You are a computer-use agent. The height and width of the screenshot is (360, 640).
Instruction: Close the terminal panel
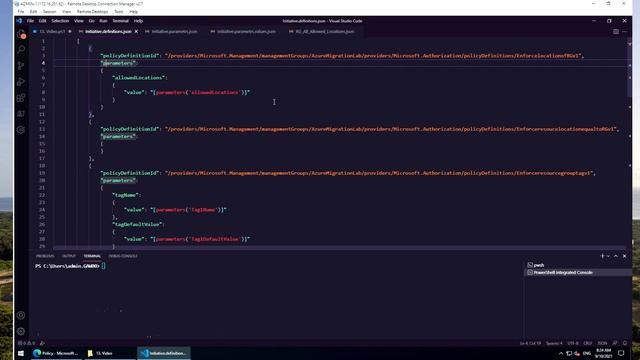point(624,256)
